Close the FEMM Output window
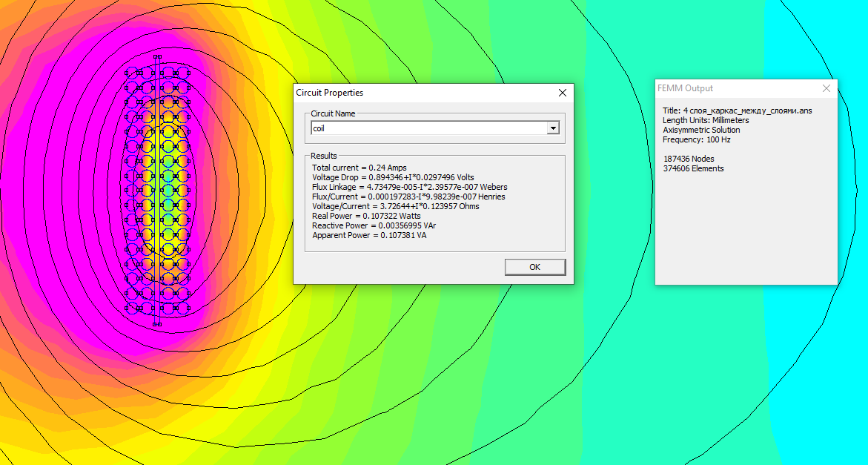 [x=826, y=88]
